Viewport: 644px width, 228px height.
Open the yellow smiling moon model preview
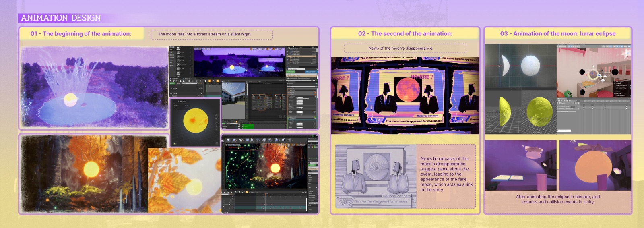pyautogui.click(x=196, y=122)
